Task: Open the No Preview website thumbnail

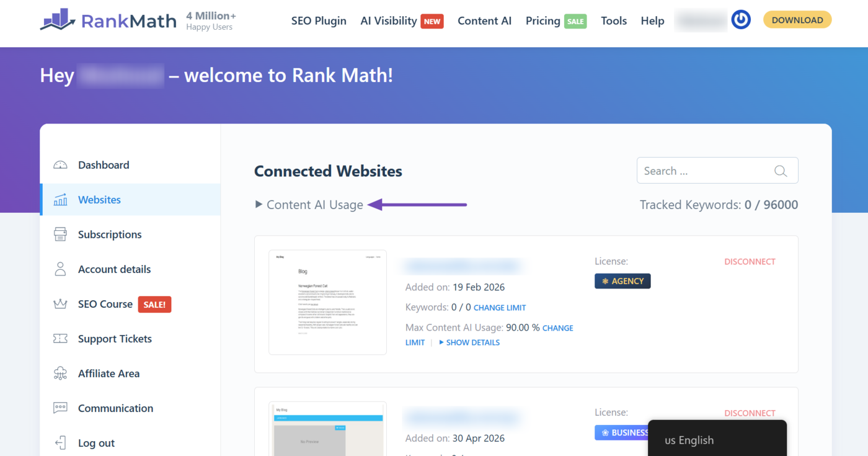Action: pos(327,429)
